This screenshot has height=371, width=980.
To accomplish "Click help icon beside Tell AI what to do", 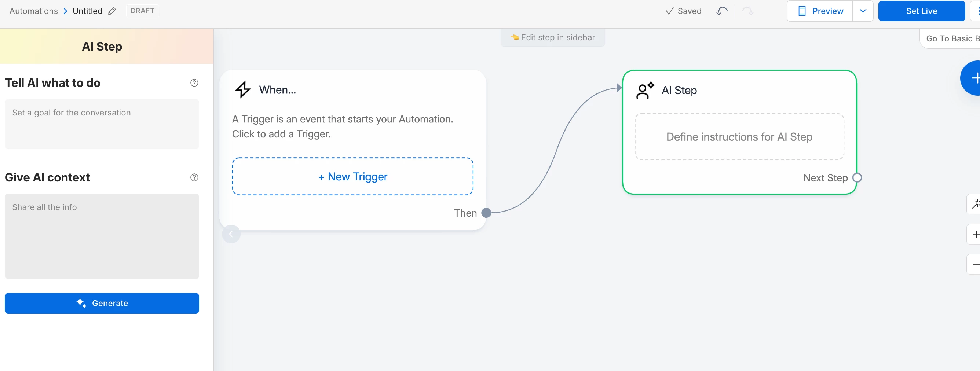I will tap(194, 83).
